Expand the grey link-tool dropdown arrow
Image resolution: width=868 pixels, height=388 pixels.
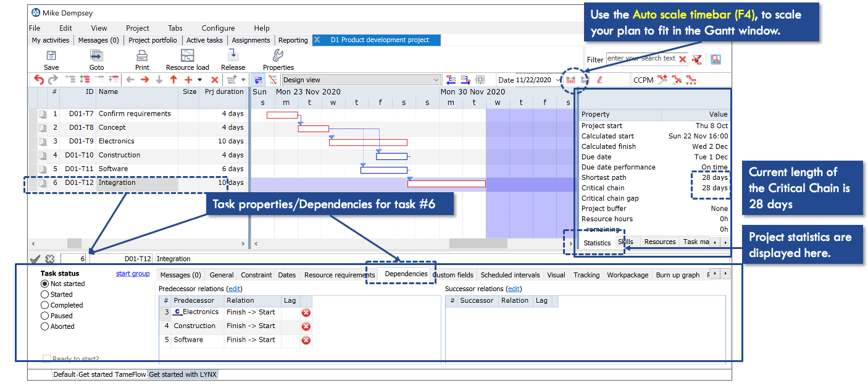(243, 80)
